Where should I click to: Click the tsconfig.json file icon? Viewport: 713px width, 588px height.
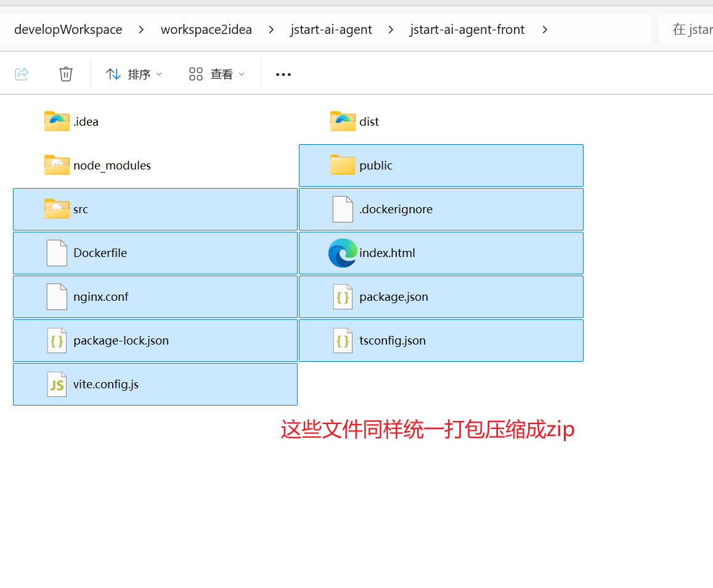coord(343,340)
